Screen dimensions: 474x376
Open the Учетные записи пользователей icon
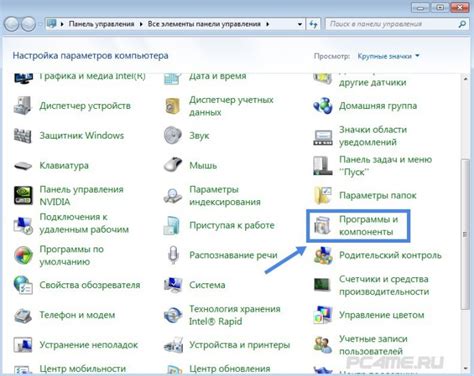(323, 345)
